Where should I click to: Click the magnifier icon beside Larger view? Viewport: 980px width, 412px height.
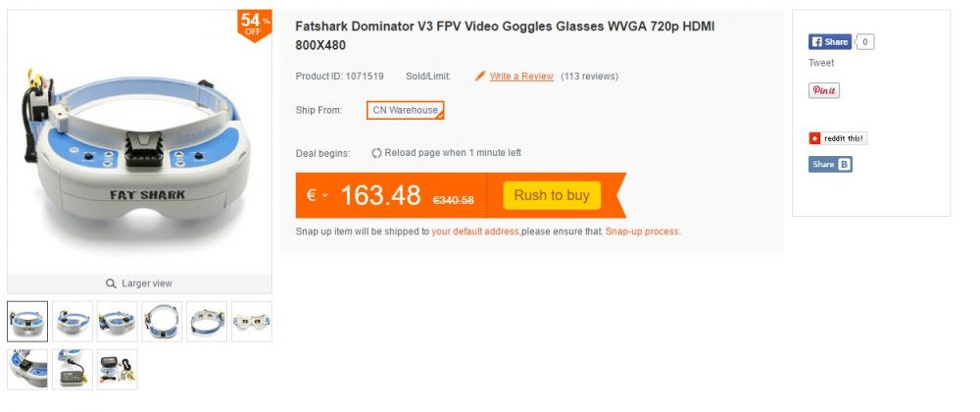tap(112, 283)
